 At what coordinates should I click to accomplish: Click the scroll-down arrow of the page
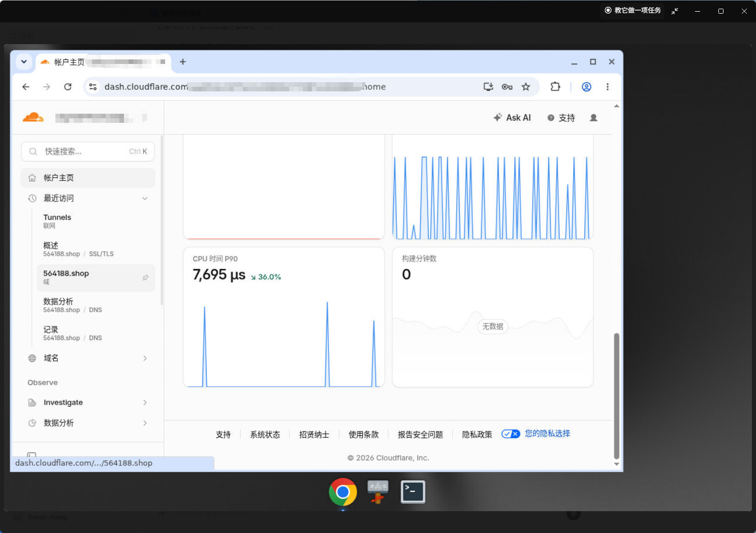[x=617, y=464]
